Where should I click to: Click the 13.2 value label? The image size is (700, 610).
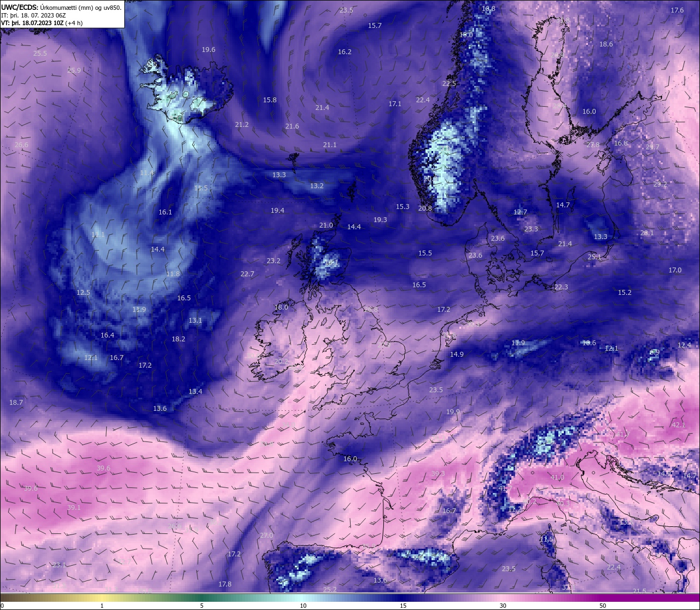pyautogui.click(x=317, y=186)
